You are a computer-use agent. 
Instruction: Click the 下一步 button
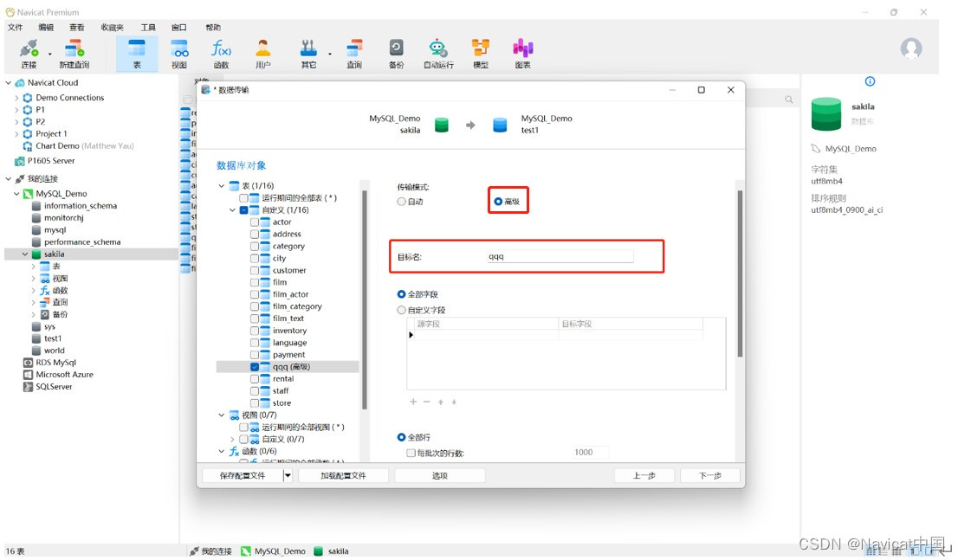[710, 476]
